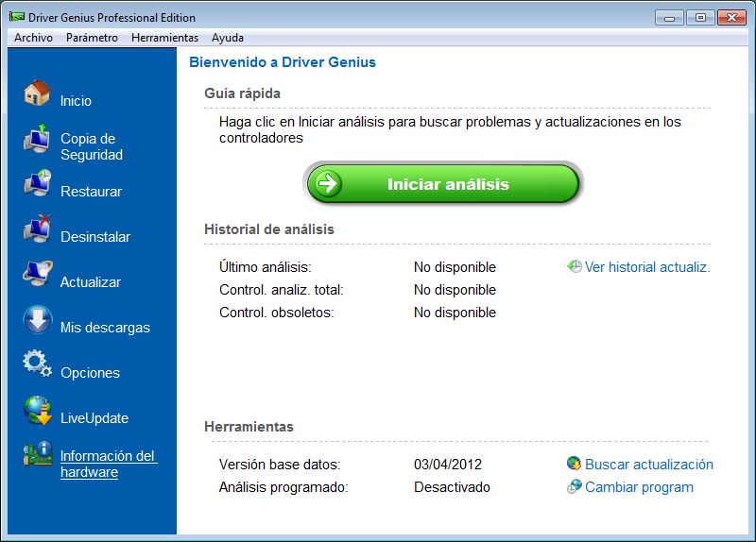756x542 pixels.
Task: Click No disponible next to Control. analiz. total
Action: pyautogui.click(x=455, y=290)
